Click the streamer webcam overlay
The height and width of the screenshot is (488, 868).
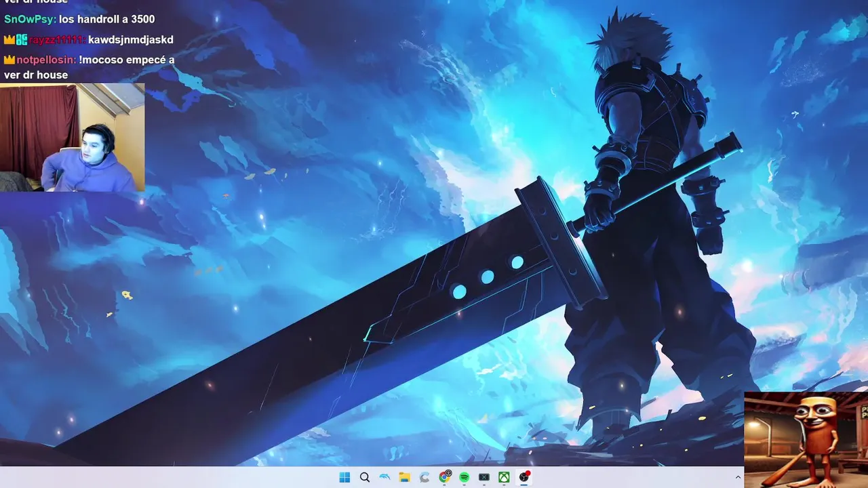pos(73,138)
